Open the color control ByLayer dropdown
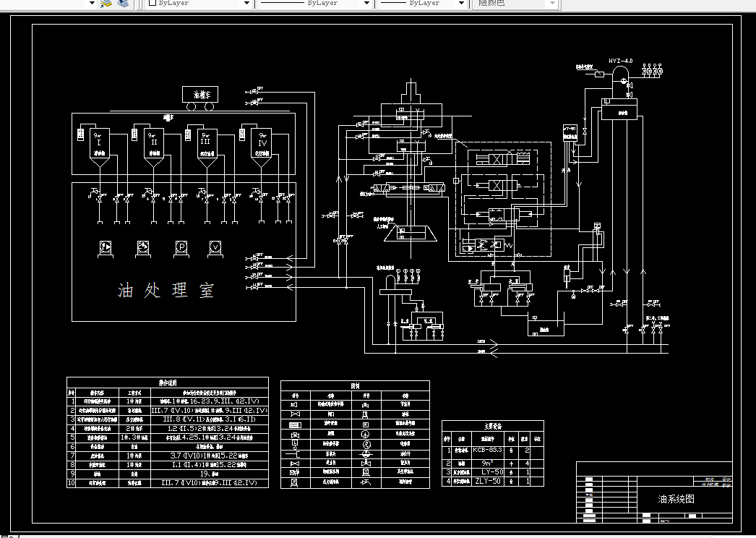This screenshot has height=538, width=756. 247,4
